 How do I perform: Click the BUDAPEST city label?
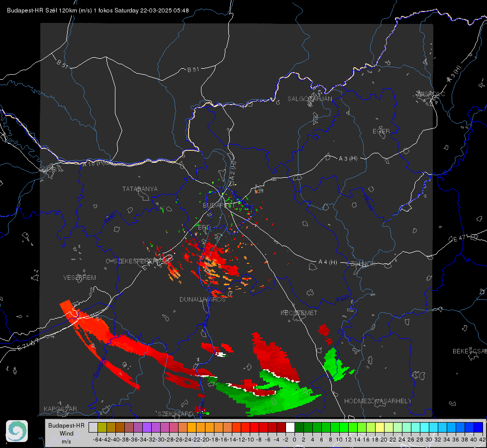click(x=219, y=206)
